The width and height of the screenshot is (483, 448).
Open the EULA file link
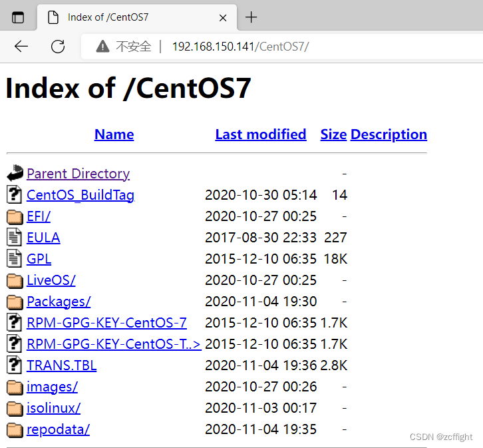[43, 238]
